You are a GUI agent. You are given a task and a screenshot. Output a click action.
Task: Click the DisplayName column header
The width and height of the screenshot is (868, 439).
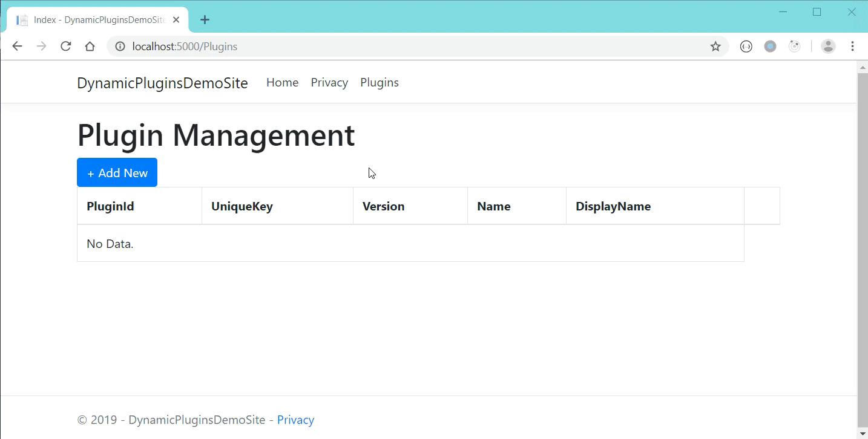coord(655,206)
